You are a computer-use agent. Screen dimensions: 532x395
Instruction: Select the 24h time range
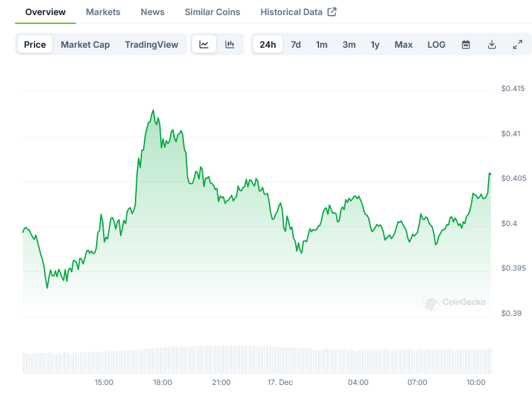(268, 45)
